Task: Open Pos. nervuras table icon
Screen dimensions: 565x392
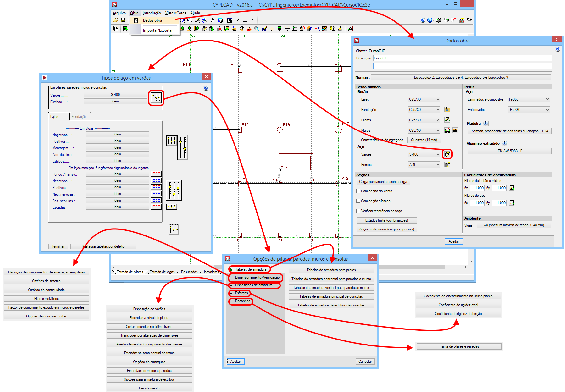Action: pyautogui.click(x=156, y=200)
